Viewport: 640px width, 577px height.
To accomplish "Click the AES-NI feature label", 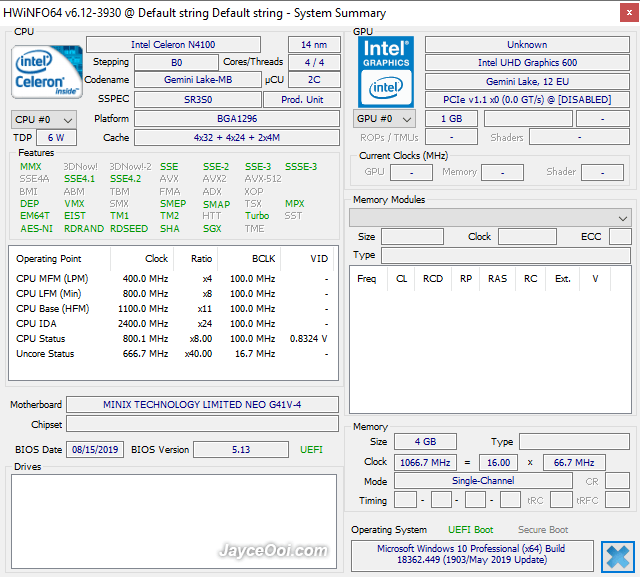I will pyautogui.click(x=36, y=229).
